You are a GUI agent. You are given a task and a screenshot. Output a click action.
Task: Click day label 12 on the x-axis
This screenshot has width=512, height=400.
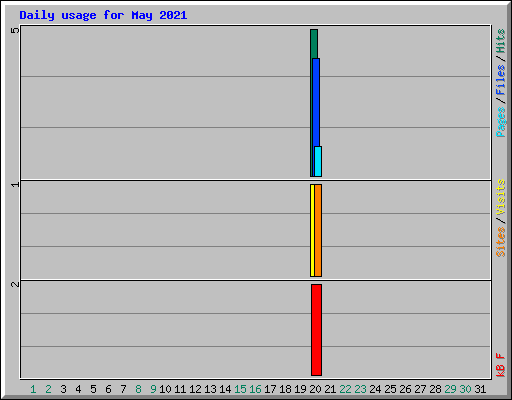195,389
